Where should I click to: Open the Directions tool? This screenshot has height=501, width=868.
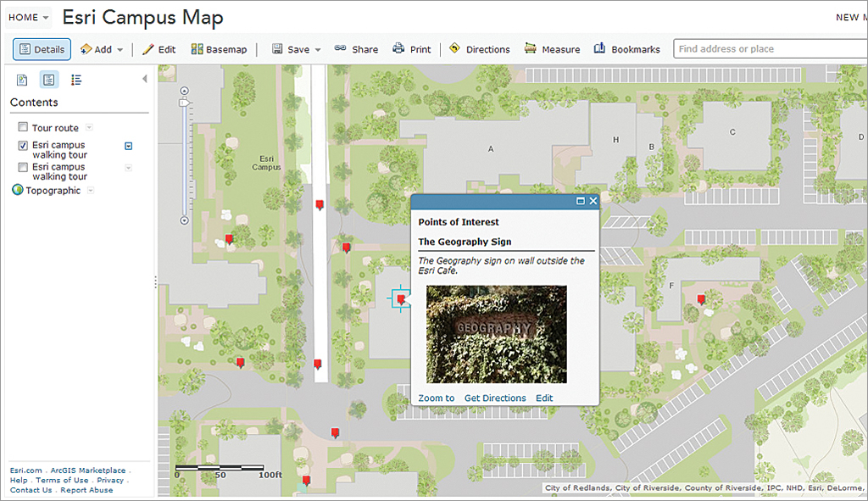click(480, 49)
